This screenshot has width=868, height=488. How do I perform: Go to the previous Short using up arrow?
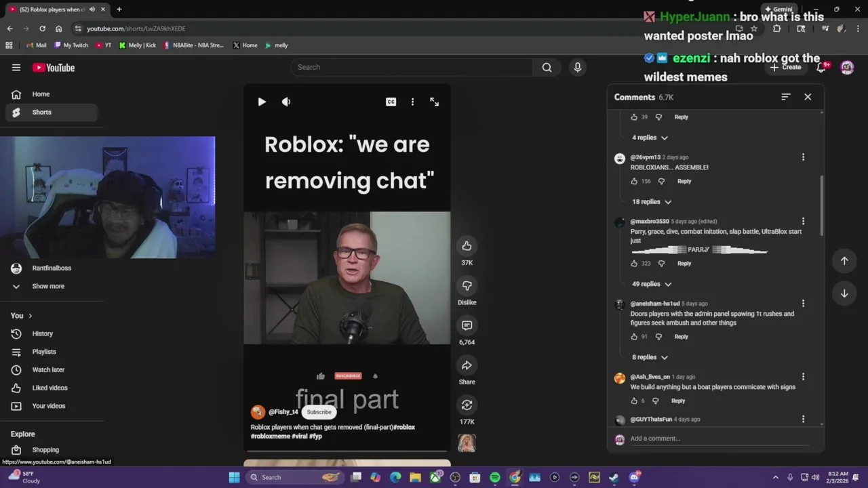point(844,261)
